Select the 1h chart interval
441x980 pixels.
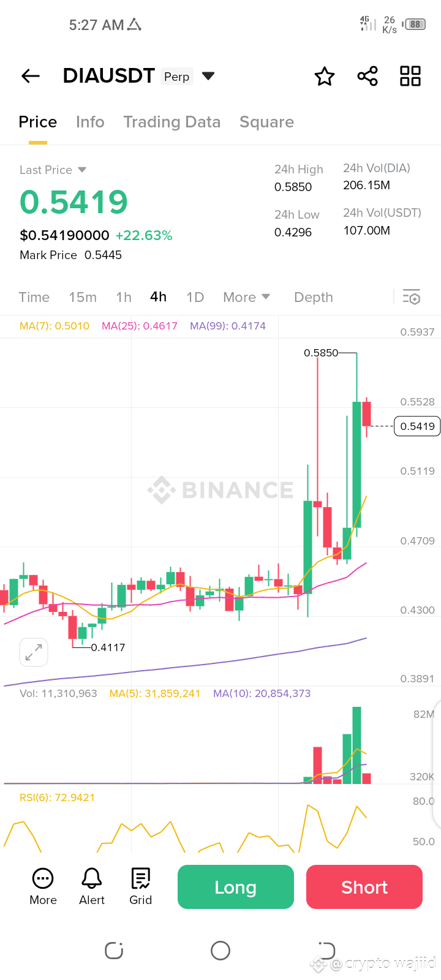(x=124, y=297)
